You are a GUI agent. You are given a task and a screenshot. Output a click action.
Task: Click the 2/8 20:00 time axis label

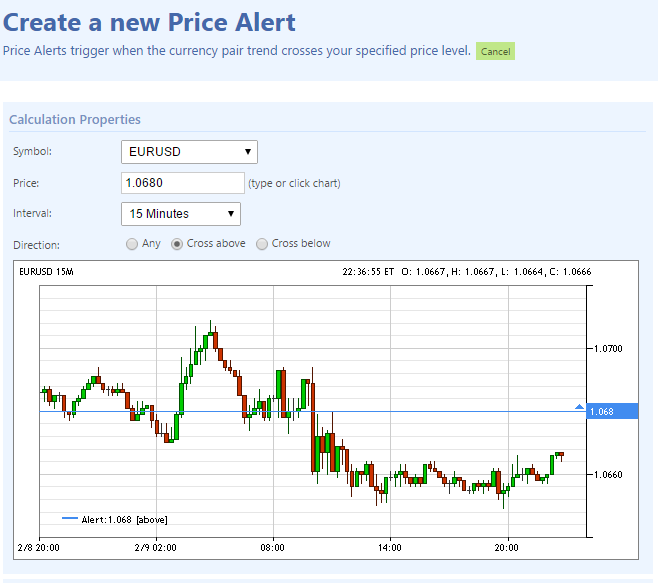pos(38,547)
